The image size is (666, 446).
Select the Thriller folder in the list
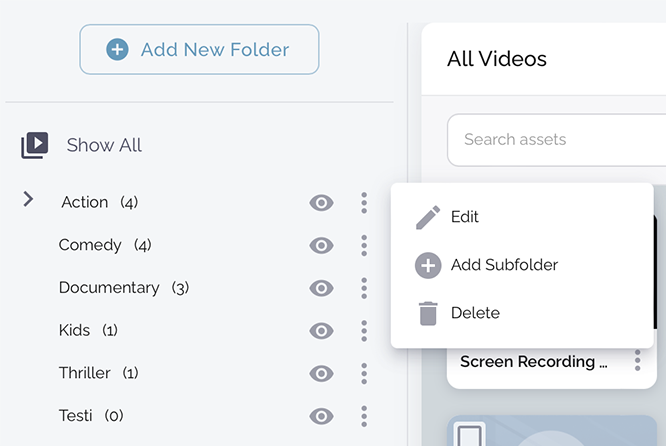[85, 373]
